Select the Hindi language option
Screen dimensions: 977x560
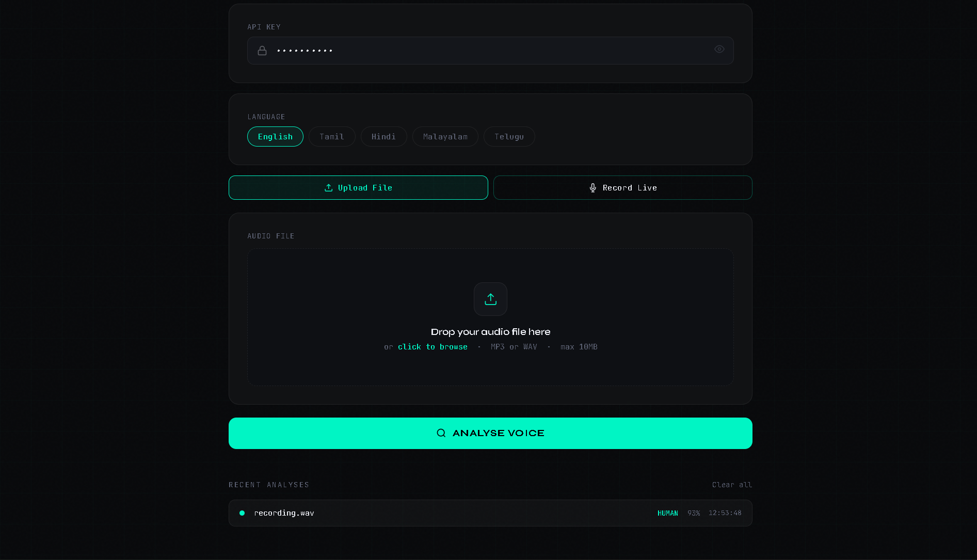coord(383,136)
